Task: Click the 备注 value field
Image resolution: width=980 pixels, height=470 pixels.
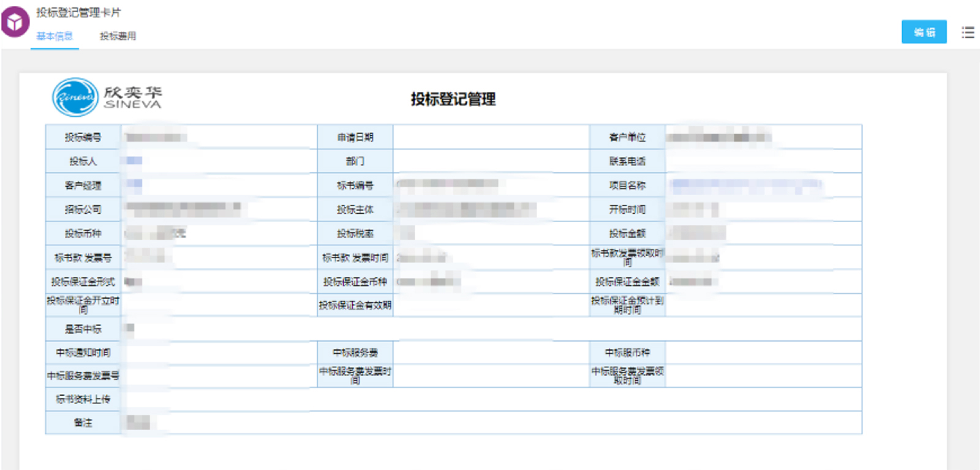Action: (491, 422)
